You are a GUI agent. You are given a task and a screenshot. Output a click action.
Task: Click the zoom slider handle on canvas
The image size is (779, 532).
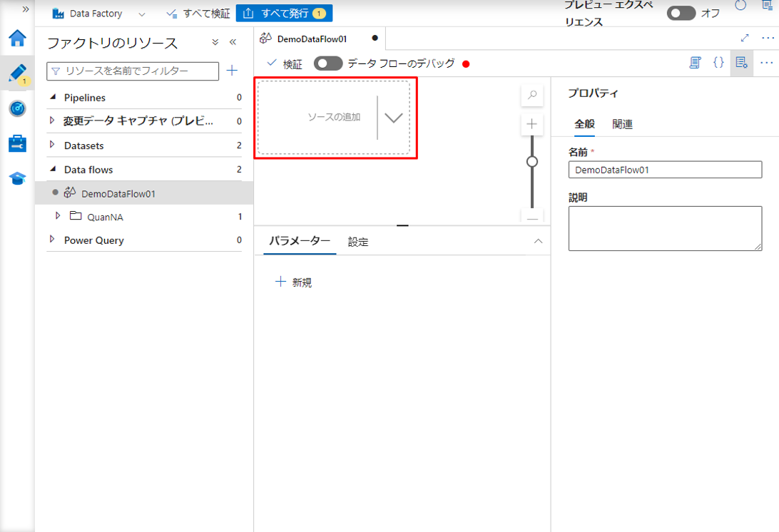click(x=532, y=162)
